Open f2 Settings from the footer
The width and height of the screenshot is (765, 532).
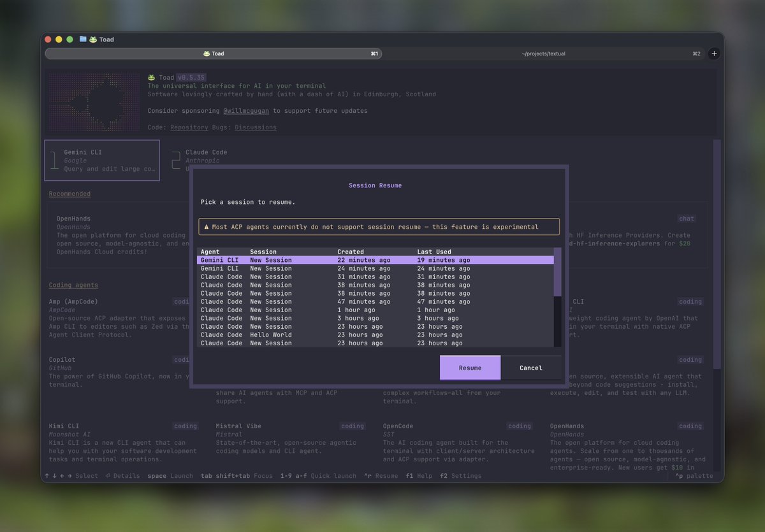tap(460, 476)
